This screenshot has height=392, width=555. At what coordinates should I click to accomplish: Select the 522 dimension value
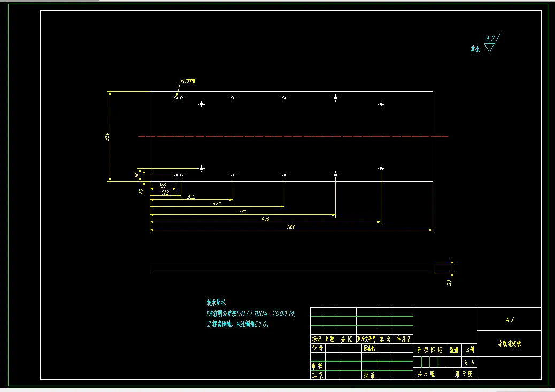click(x=217, y=204)
